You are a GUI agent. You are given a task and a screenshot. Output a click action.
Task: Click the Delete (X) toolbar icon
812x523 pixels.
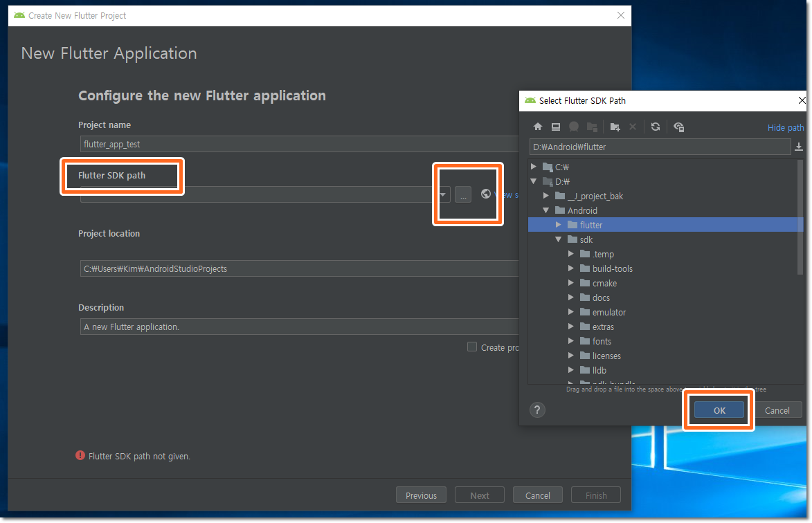point(633,127)
